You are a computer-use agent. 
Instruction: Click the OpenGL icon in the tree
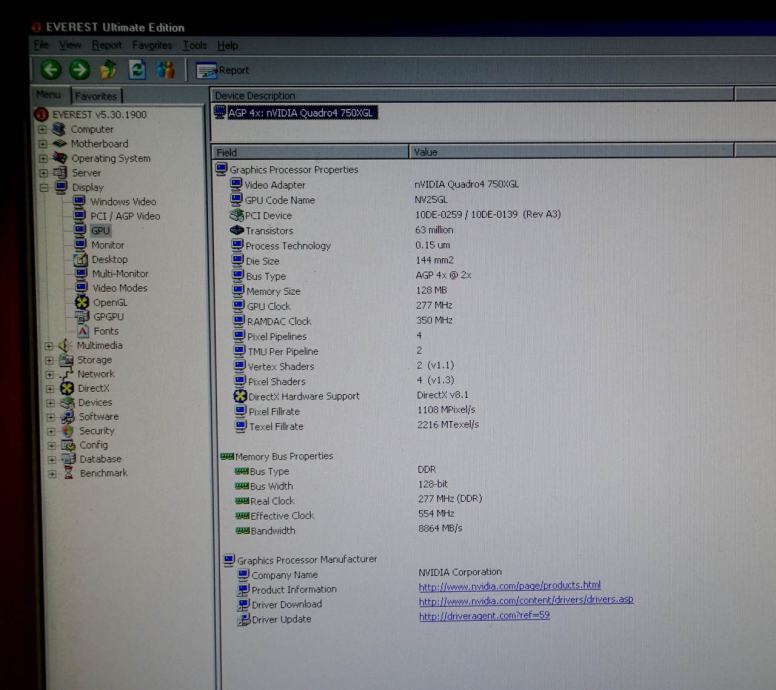(x=82, y=302)
